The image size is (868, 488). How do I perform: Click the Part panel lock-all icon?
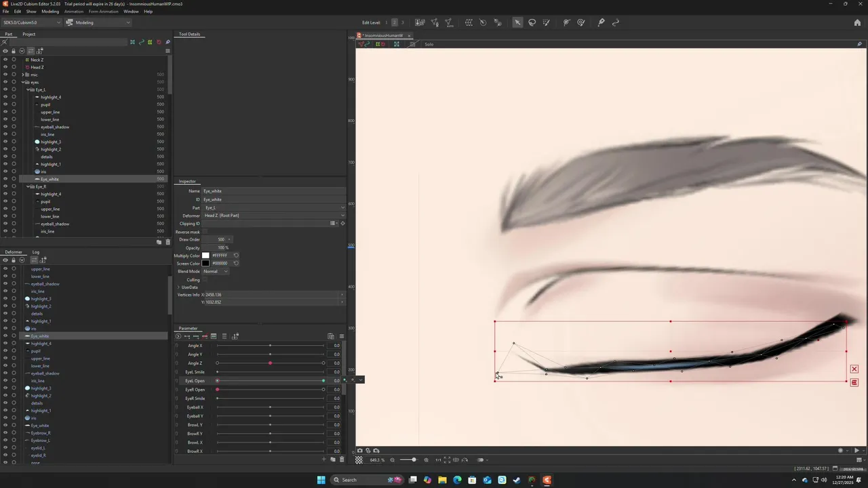(x=13, y=51)
